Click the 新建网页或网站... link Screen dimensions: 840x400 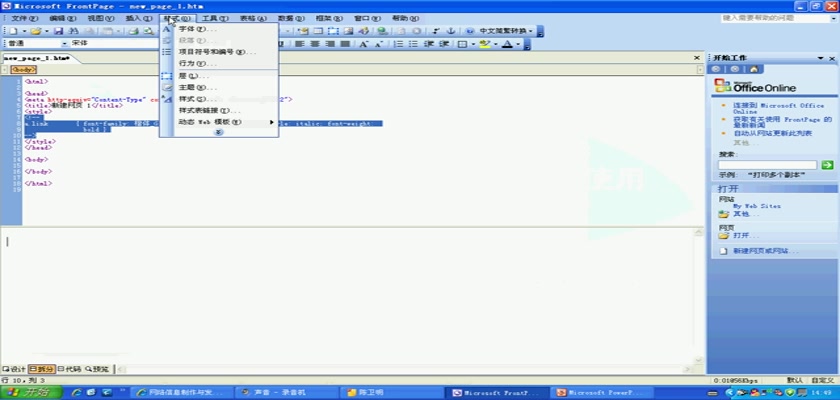click(x=765, y=251)
